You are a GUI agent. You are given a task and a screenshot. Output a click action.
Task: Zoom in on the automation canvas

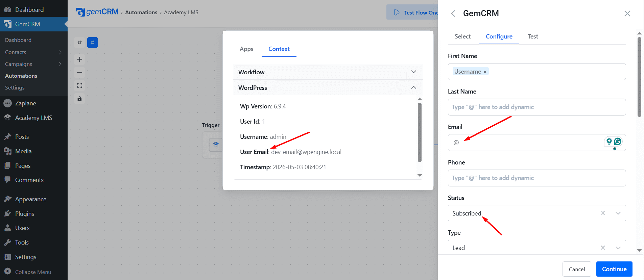point(79,59)
